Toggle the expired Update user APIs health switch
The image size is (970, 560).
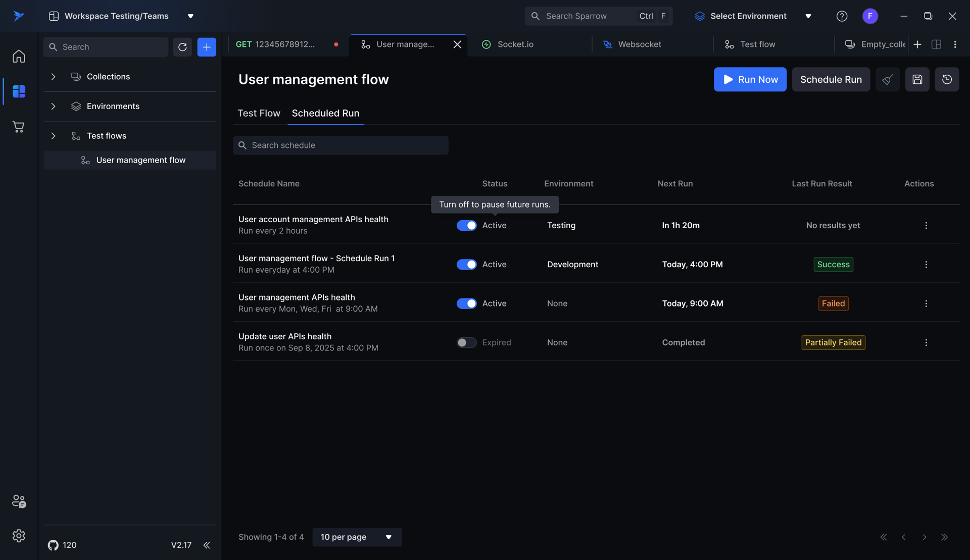click(x=466, y=342)
